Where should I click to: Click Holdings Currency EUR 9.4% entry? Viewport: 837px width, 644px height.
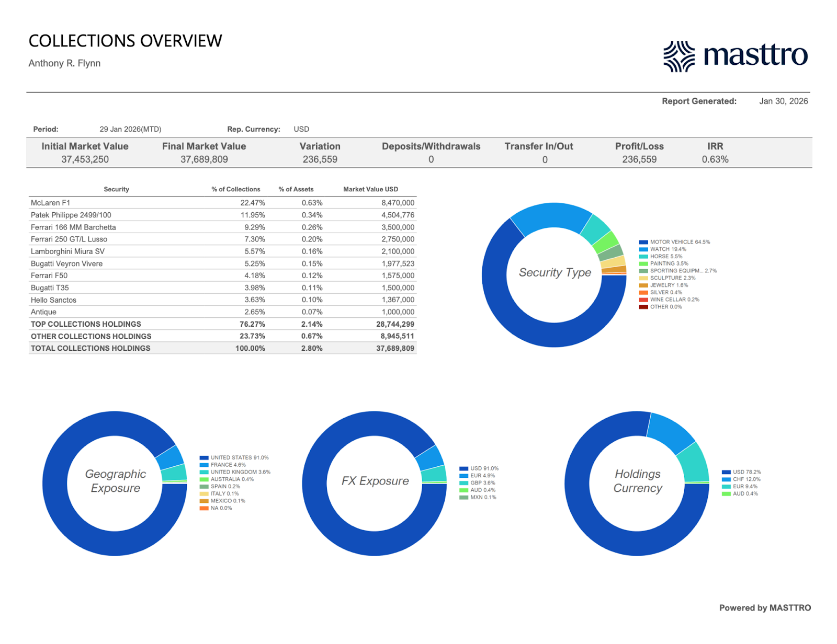(x=740, y=487)
